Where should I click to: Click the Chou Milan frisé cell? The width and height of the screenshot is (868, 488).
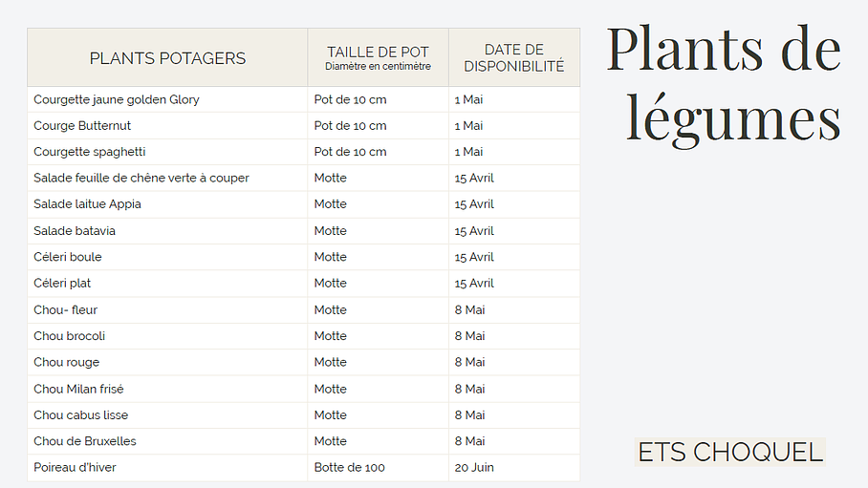coord(78,389)
